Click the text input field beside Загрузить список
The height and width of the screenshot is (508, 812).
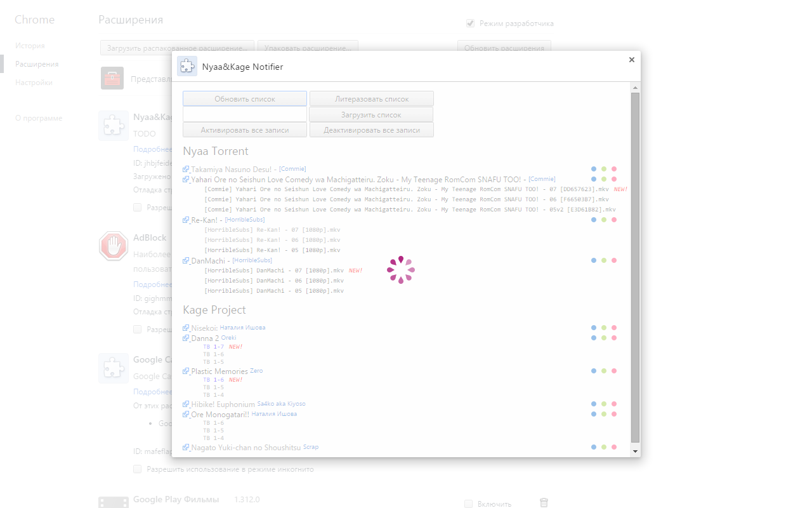[x=245, y=114]
